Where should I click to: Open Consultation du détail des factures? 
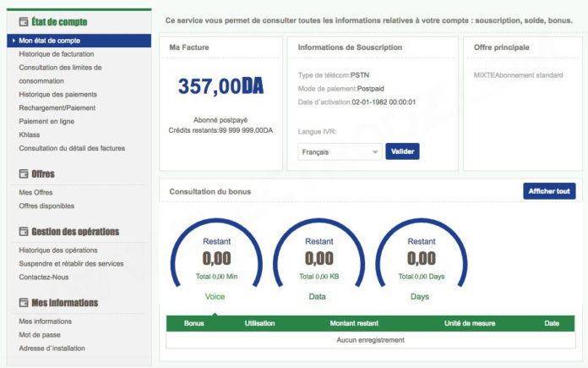pos(72,148)
